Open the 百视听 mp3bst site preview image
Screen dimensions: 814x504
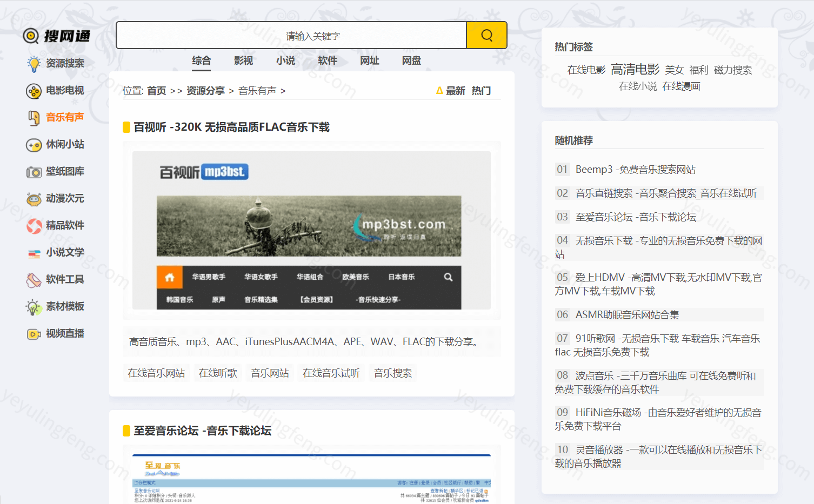coord(311,230)
